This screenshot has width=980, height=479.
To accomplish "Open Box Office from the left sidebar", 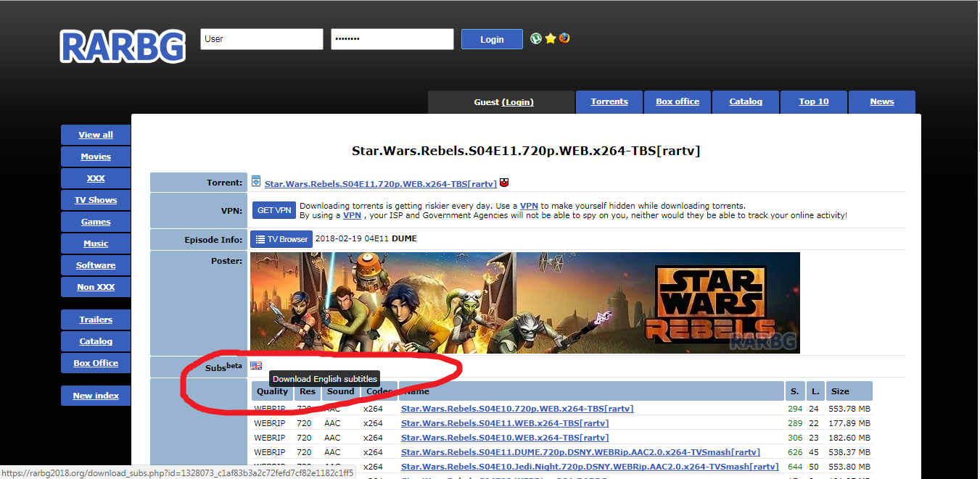I will coord(96,363).
